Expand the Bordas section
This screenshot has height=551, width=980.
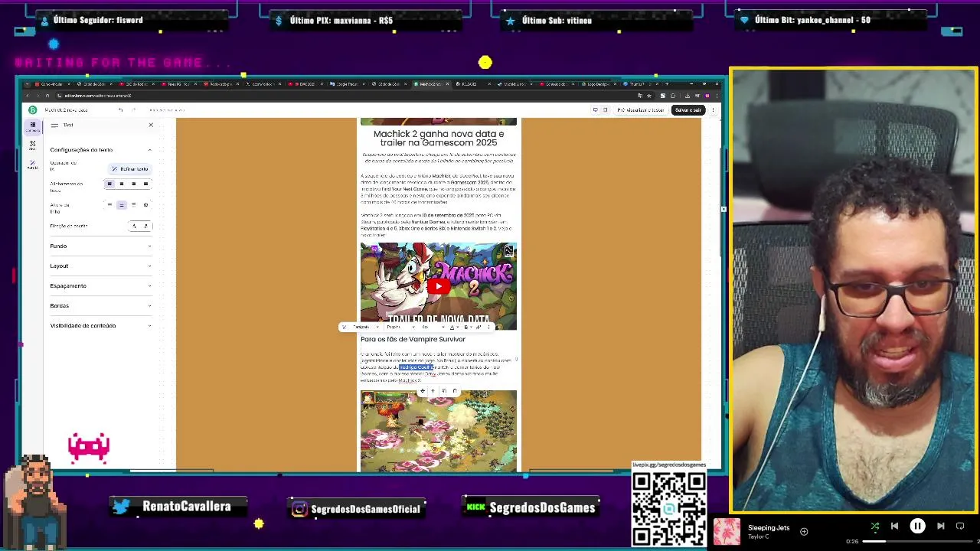point(100,305)
